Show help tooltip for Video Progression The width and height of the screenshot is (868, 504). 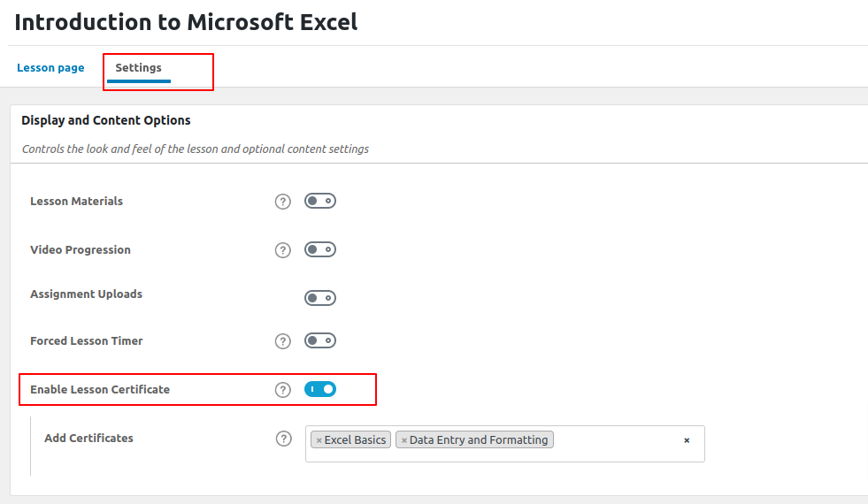(x=283, y=250)
